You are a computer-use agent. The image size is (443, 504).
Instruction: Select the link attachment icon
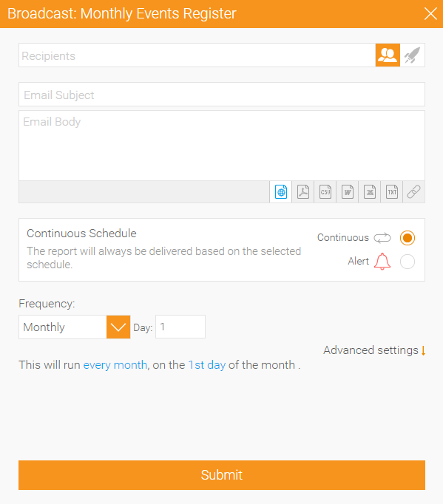coord(413,192)
